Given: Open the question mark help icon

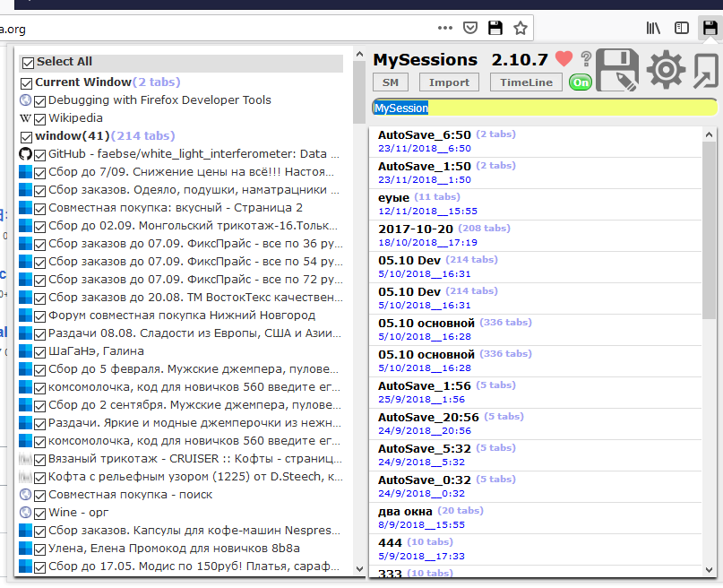Looking at the screenshot, I should (x=586, y=59).
